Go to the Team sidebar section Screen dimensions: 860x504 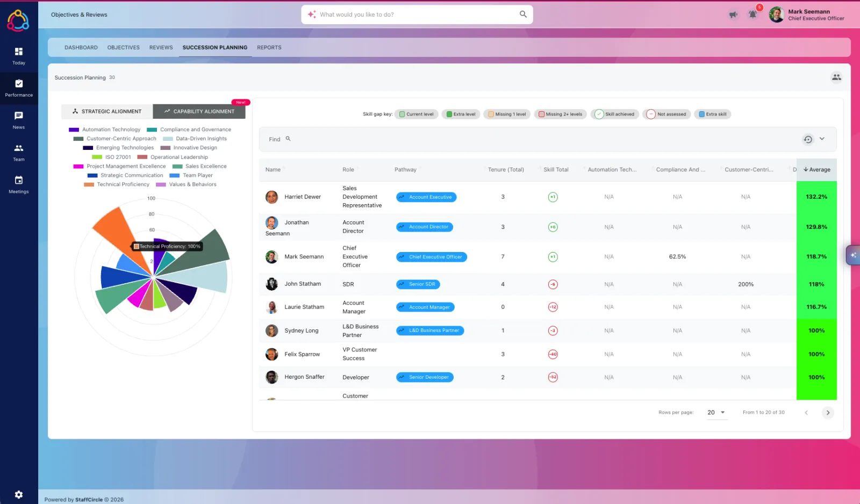pyautogui.click(x=19, y=153)
